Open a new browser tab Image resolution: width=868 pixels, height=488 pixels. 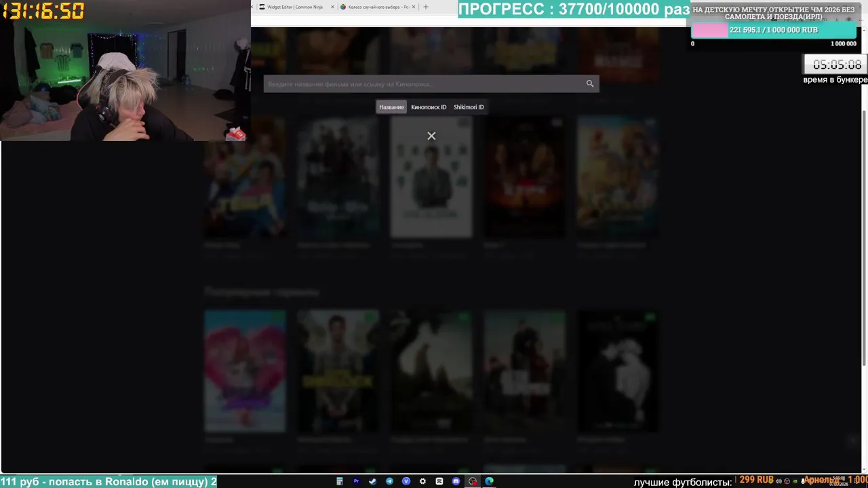426,7
